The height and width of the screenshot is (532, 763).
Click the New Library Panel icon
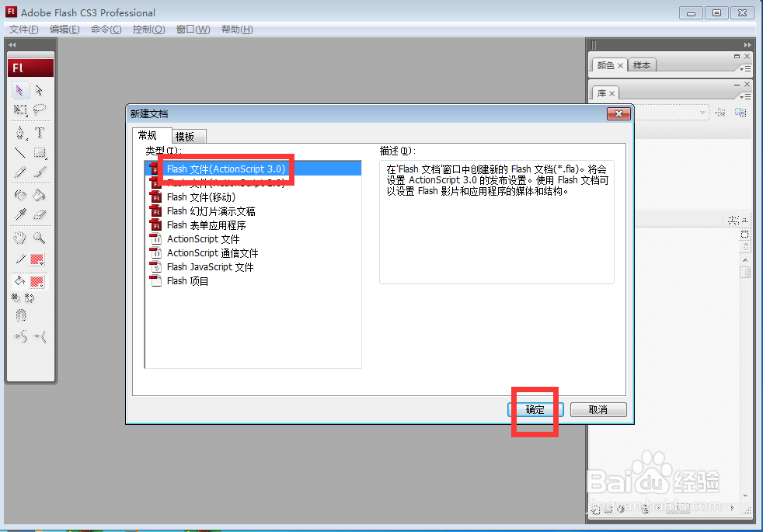tap(740, 113)
